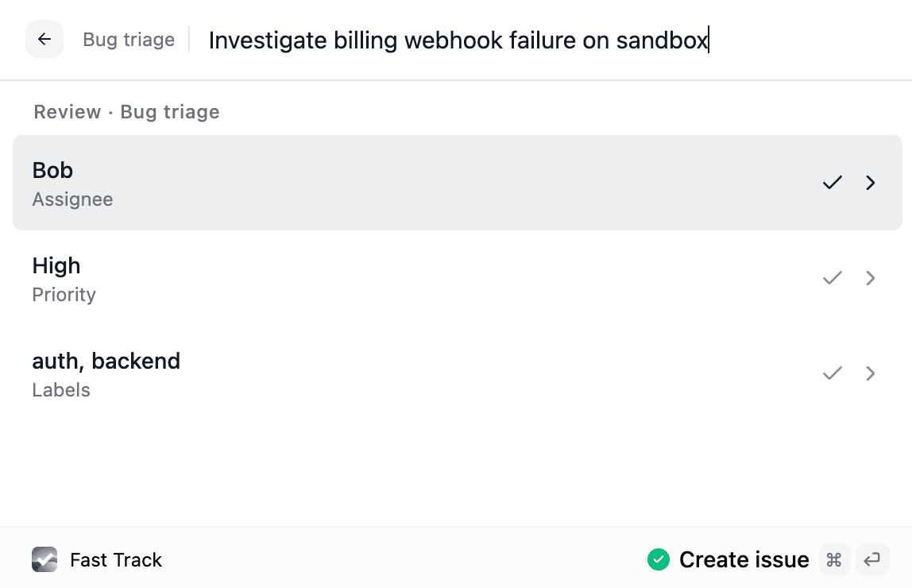This screenshot has width=912, height=588.
Task: Expand the Labels row chevron
Action: pyautogui.click(x=870, y=373)
